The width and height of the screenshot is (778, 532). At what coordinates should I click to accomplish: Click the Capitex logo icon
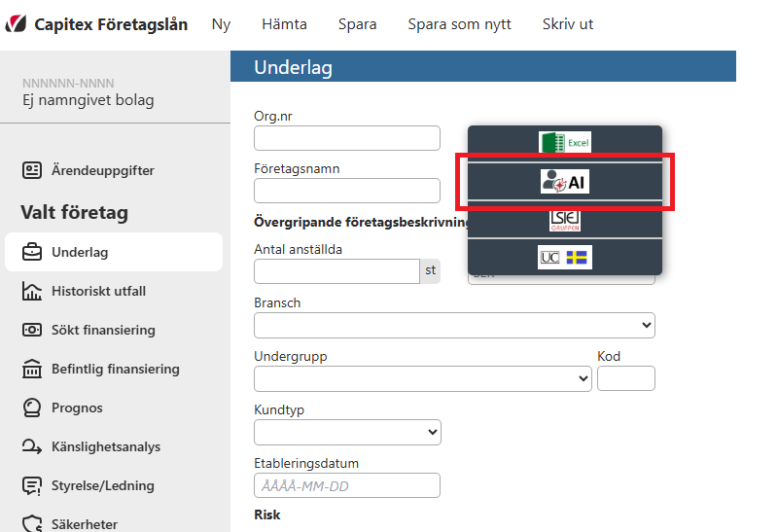pos(17,24)
